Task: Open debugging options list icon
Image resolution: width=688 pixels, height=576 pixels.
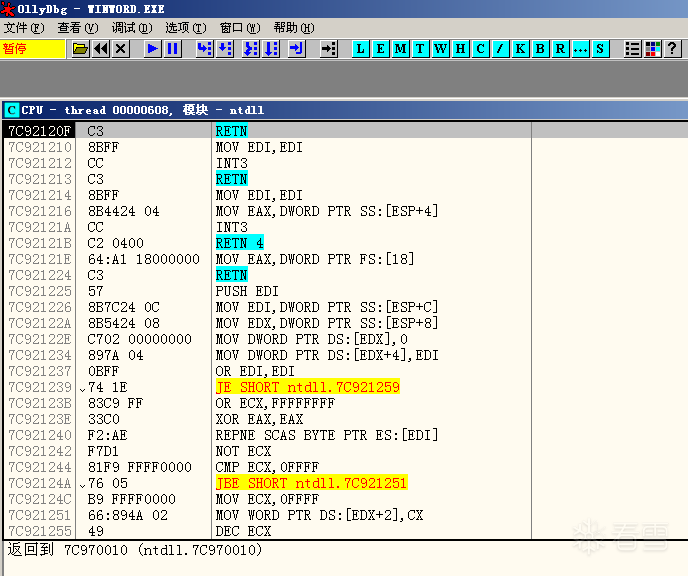Action: (632, 49)
